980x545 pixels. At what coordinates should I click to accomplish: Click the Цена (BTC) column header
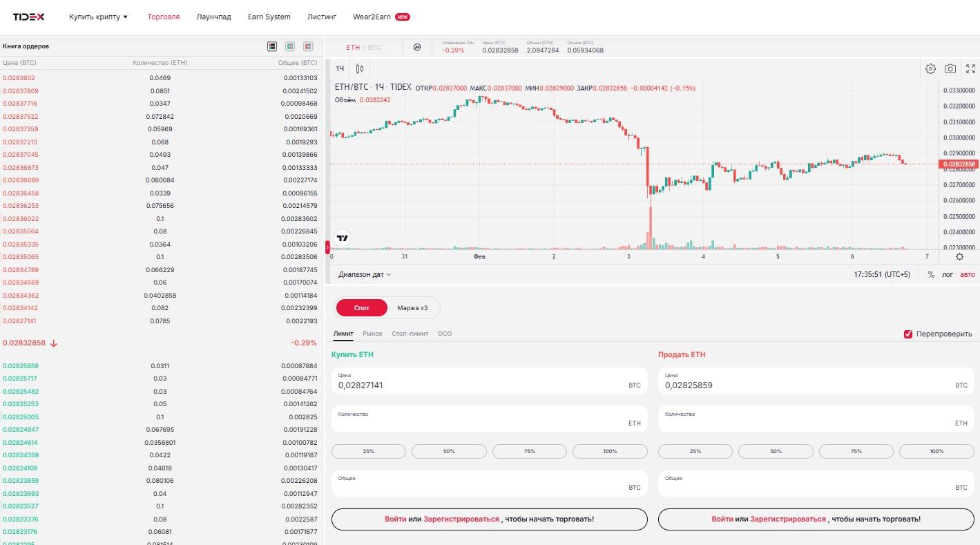tap(19, 63)
